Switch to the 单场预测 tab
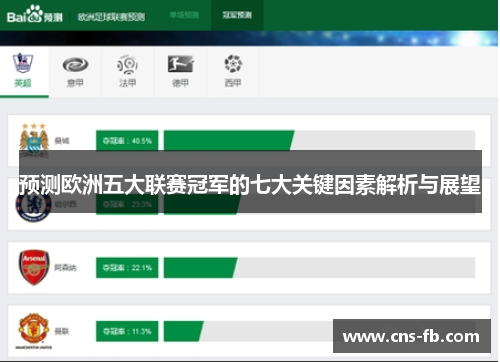 click(184, 15)
